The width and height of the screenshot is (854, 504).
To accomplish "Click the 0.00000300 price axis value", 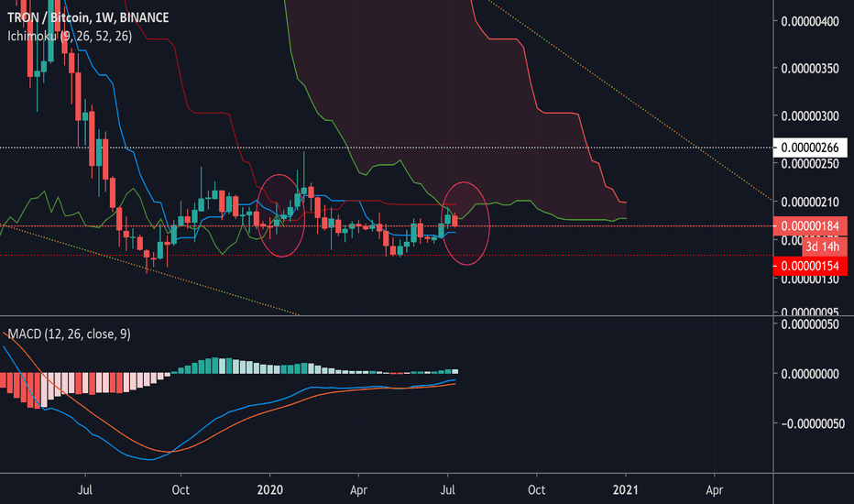I will pos(810,116).
